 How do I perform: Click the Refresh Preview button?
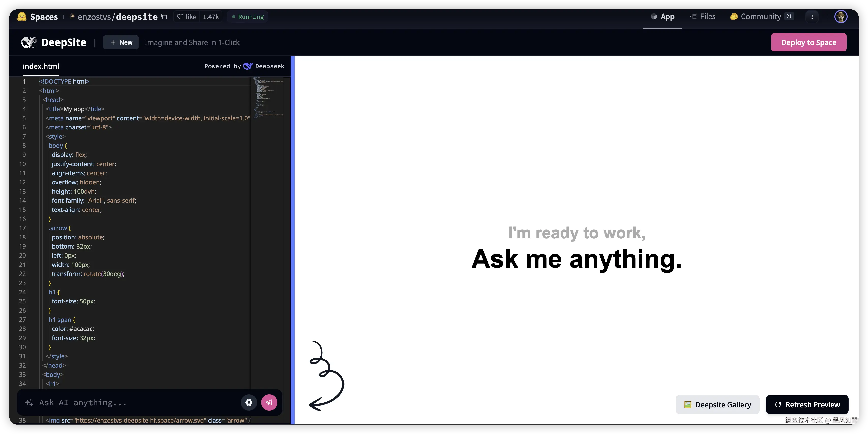pos(807,404)
